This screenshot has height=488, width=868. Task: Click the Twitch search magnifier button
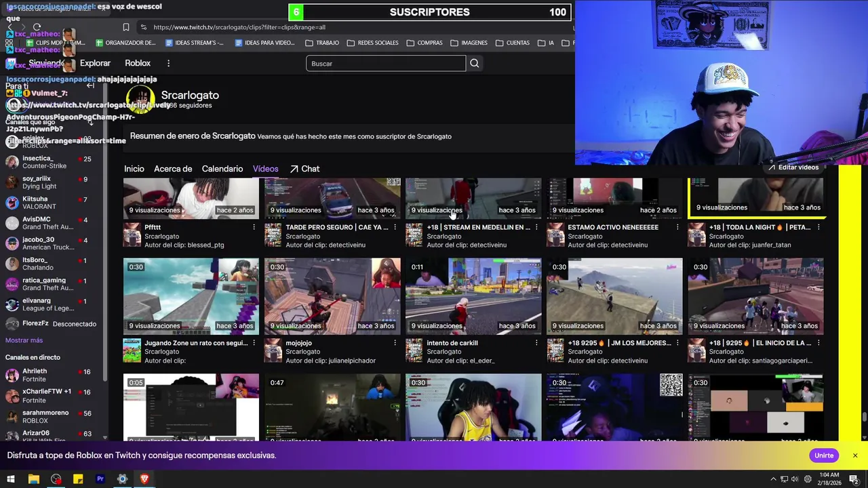(475, 63)
